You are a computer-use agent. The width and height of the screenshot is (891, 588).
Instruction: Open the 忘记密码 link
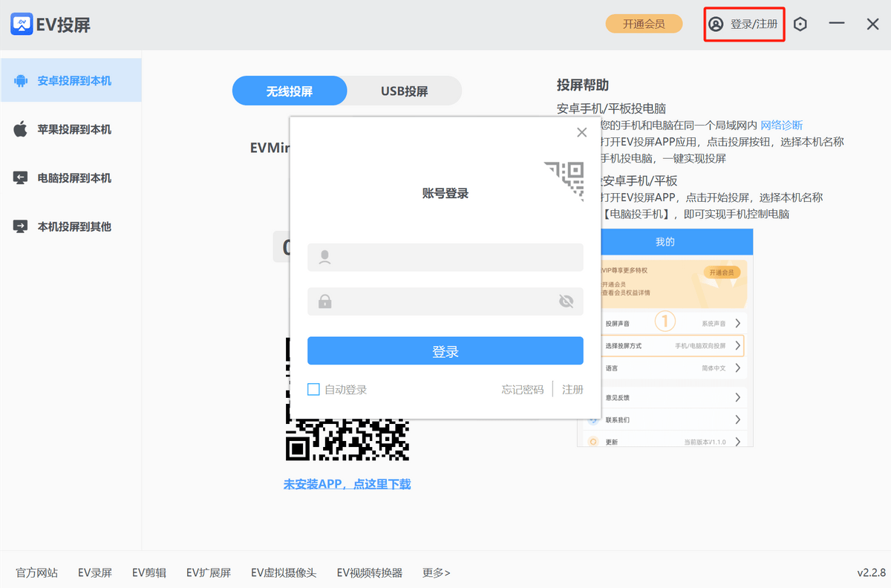click(x=522, y=390)
